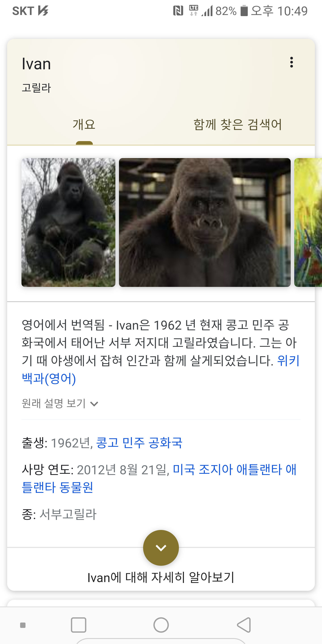Open recent apps with the square button
The height and width of the screenshot is (644, 322).
point(78,625)
